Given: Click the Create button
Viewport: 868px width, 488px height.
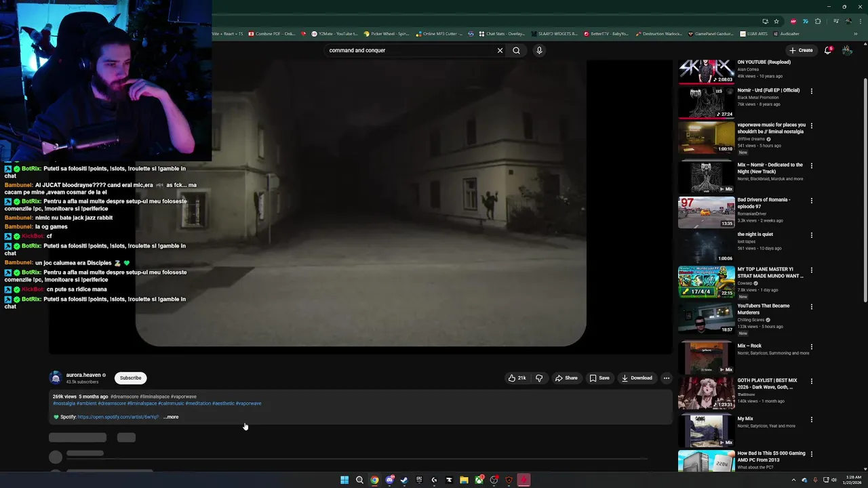Looking at the screenshot, I should pos(801,50).
